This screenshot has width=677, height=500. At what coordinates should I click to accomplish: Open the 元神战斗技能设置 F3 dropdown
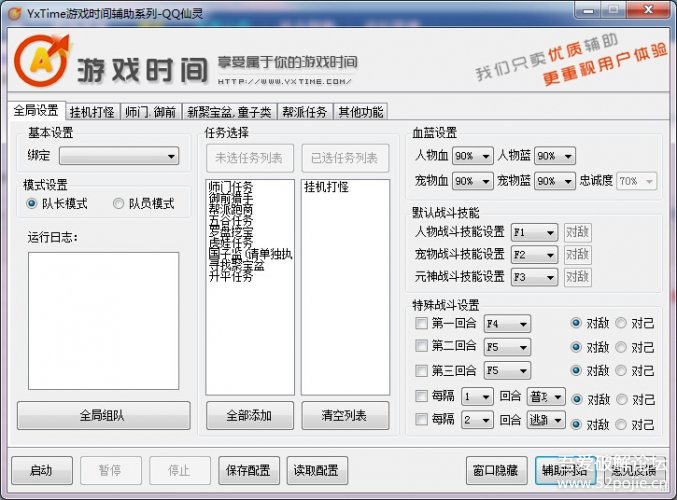click(534, 277)
